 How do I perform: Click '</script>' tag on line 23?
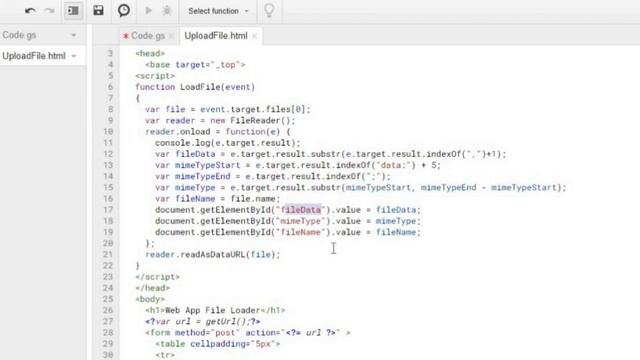158,277
